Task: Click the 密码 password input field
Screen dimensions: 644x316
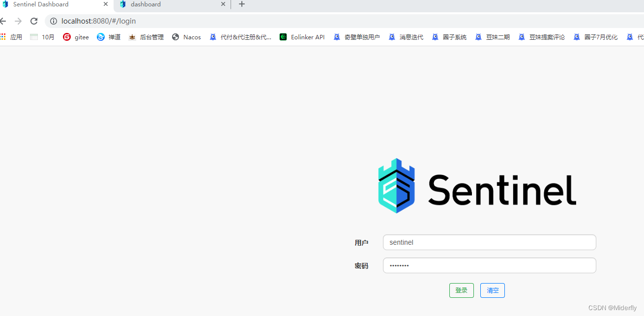Action: [x=489, y=265]
